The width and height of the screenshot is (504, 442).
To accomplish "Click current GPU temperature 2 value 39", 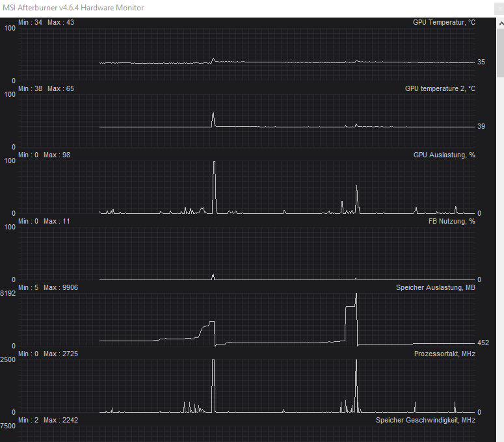I will tap(481, 126).
